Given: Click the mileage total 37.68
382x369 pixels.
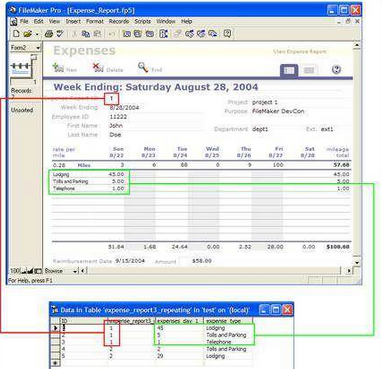Looking at the screenshot, I should click(341, 165).
